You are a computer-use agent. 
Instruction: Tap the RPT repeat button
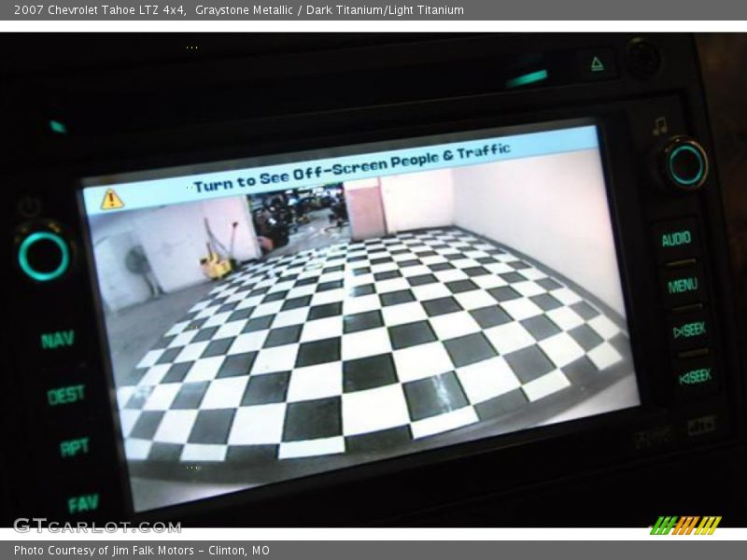[x=75, y=447]
